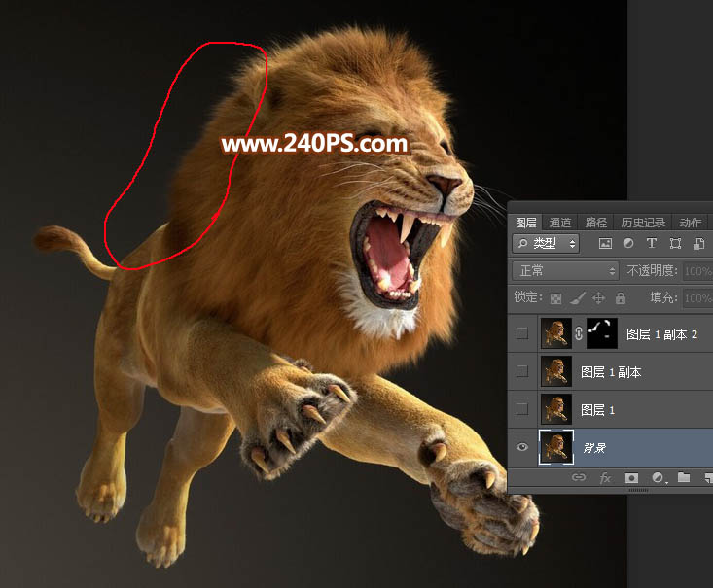
Task: Click the shape layer filter icon
Action: point(673,244)
